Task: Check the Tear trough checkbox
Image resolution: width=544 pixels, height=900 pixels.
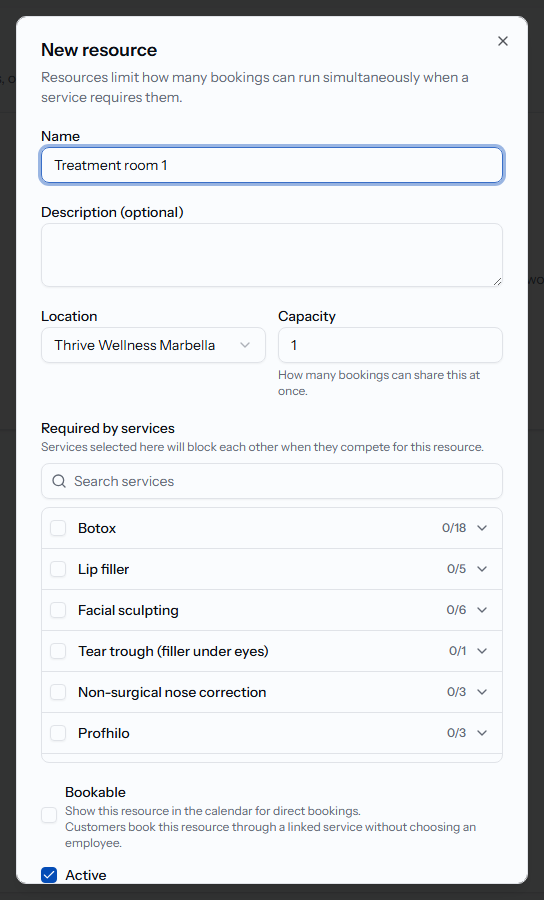Action: coord(58,651)
